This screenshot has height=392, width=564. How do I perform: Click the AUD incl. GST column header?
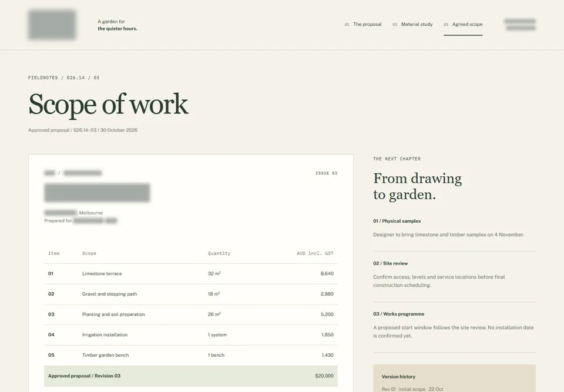(315, 253)
